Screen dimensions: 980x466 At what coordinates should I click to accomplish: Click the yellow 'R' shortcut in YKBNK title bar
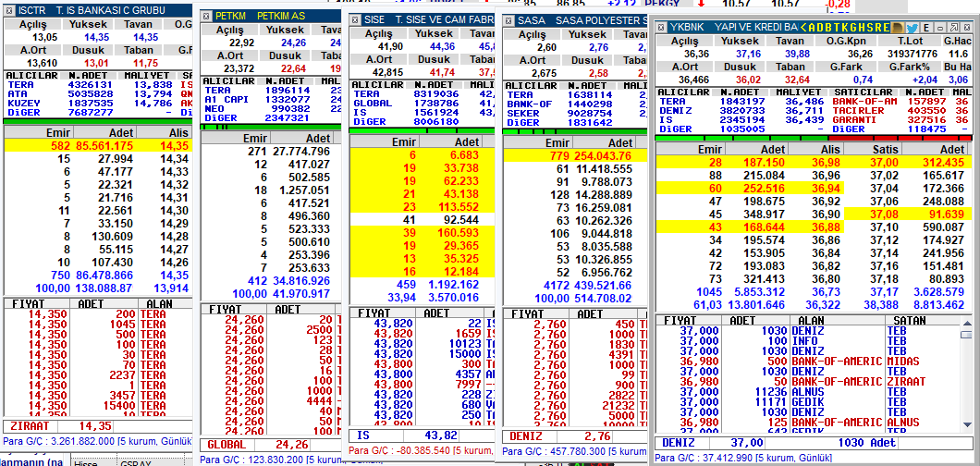[x=878, y=28]
